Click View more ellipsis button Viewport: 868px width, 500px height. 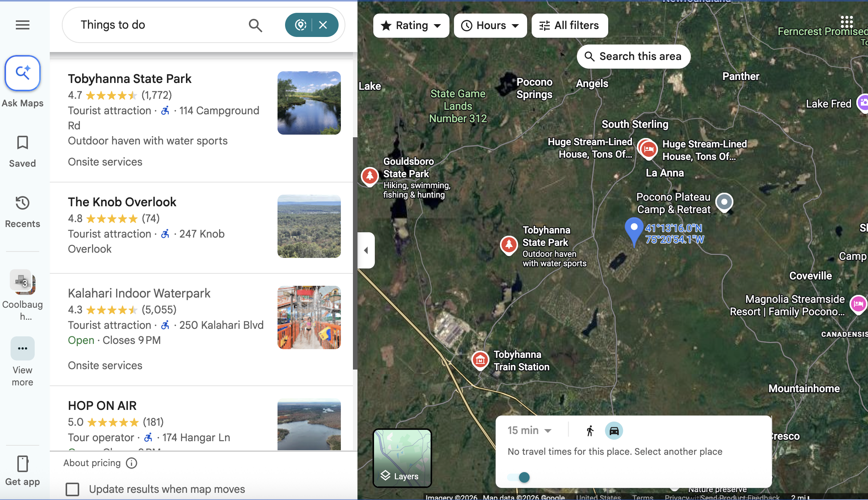coord(23,348)
